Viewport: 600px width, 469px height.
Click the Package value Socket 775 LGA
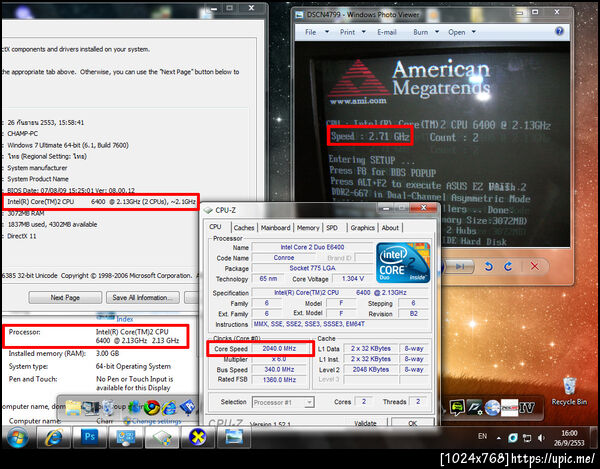(312, 268)
